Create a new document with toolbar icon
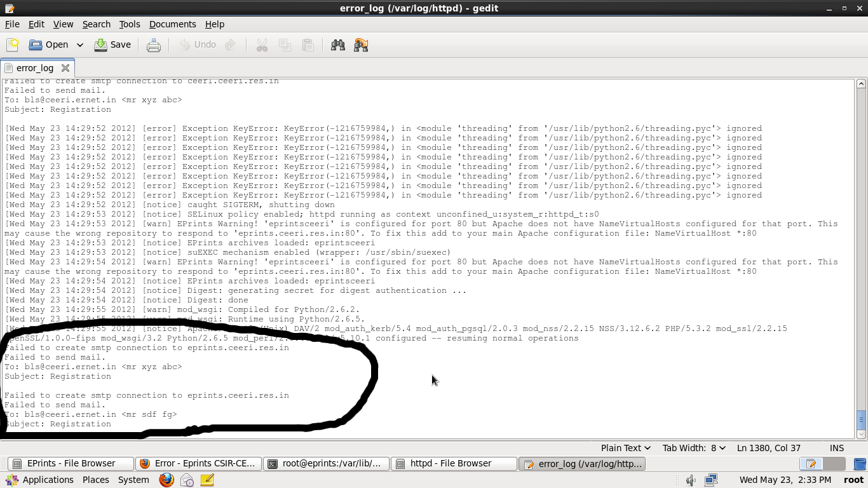The width and height of the screenshot is (868, 488). (13, 44)
